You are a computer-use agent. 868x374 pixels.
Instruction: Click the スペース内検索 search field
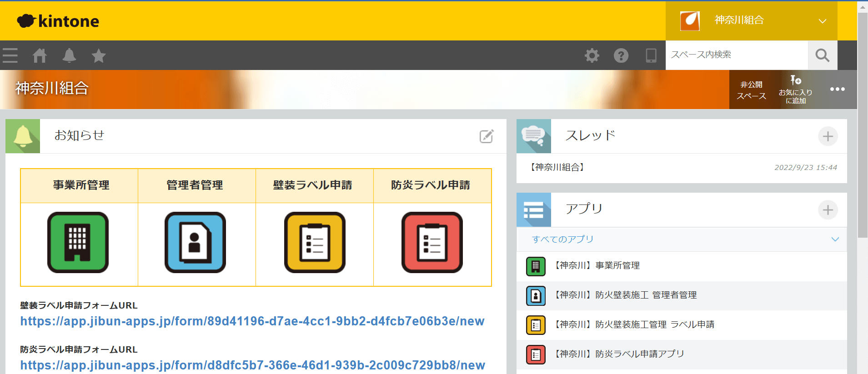736,55
